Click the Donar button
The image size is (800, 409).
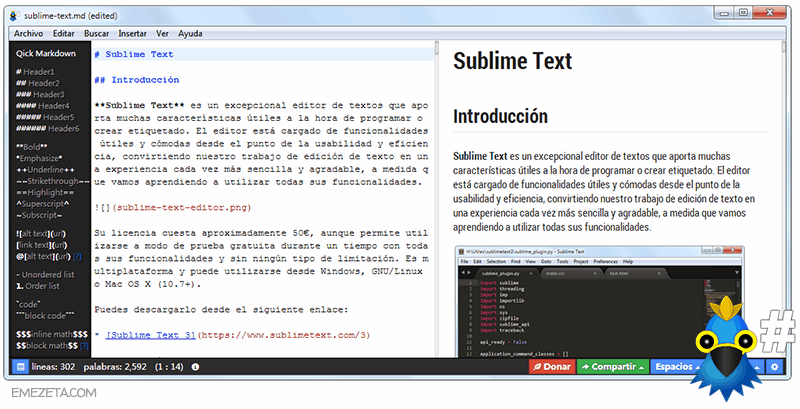click(552, 367)
